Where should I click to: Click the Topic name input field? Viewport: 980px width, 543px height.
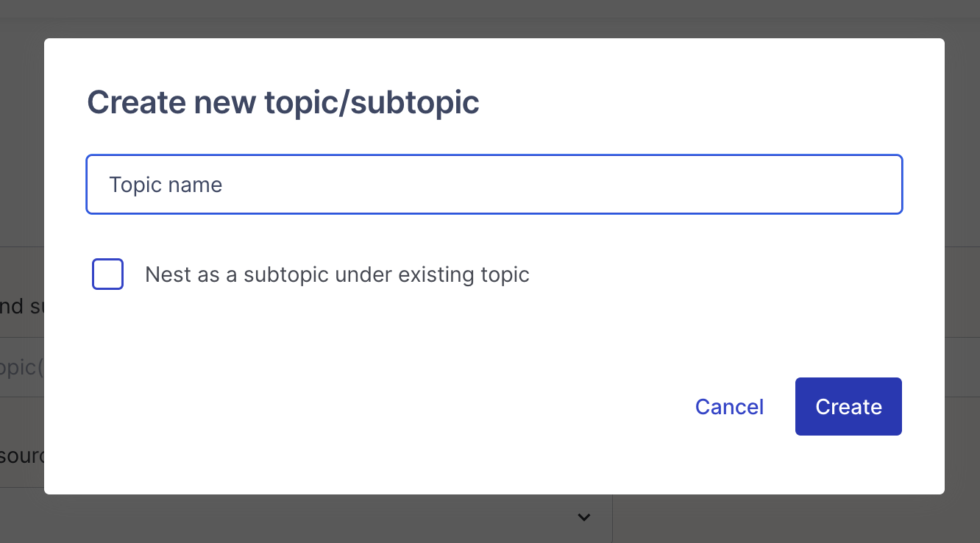(494, 185)
